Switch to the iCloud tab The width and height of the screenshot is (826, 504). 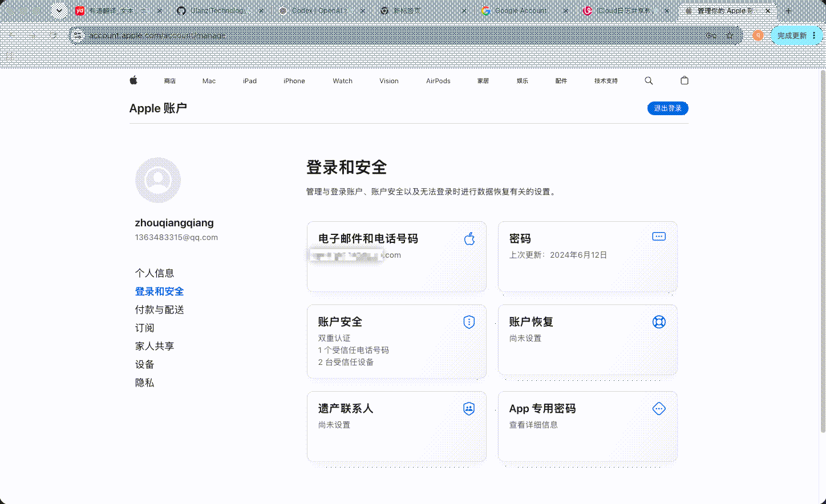626,11
